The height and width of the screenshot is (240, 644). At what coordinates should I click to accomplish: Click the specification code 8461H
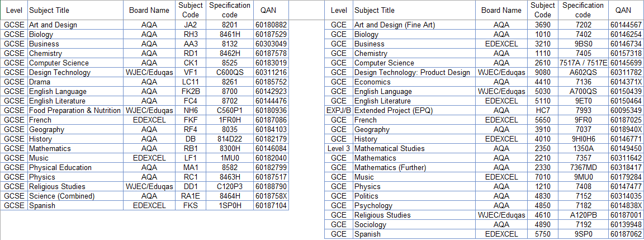click(x=230, y=35)
